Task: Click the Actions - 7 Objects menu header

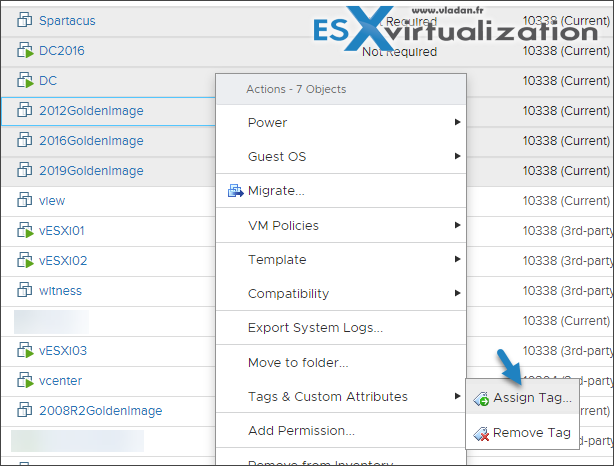Action: click(341, 89)
